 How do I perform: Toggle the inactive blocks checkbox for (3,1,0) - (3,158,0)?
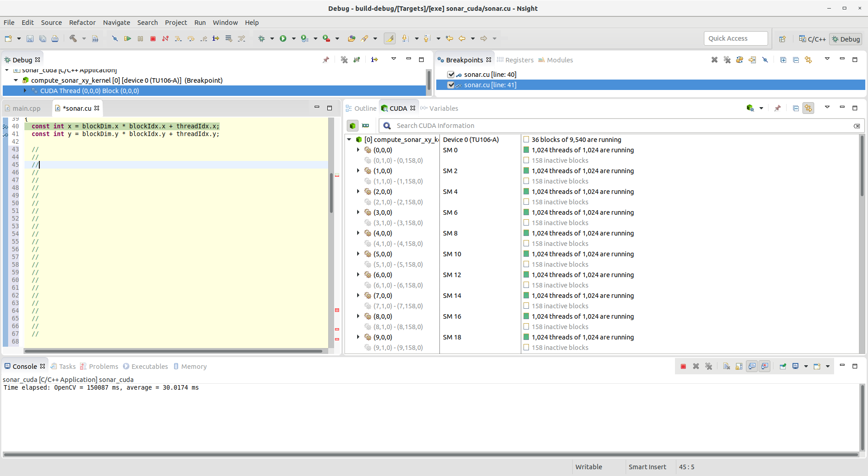(526, 223)
